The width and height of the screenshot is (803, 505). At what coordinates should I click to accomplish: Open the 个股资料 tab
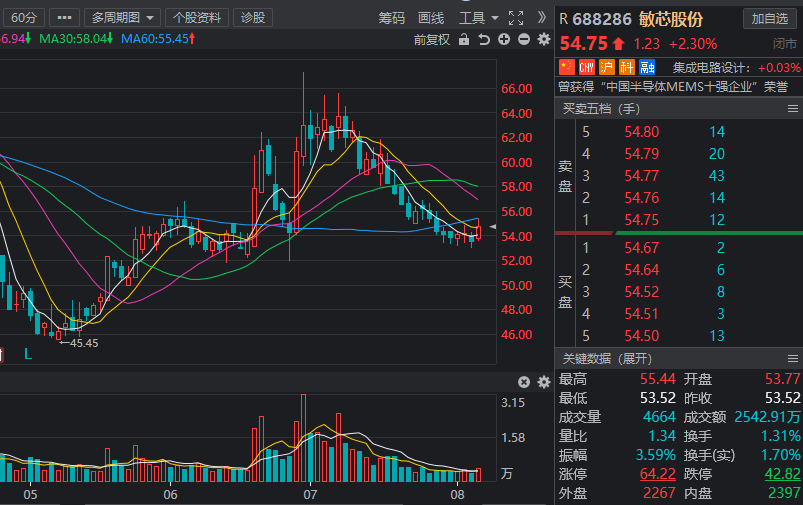(197, 18)
